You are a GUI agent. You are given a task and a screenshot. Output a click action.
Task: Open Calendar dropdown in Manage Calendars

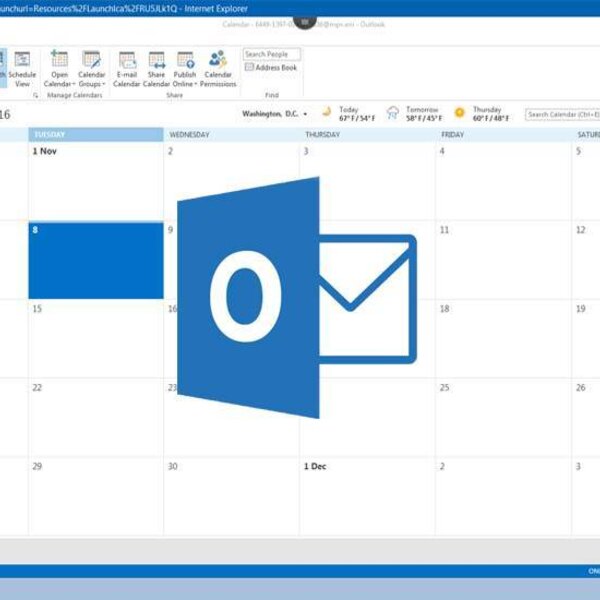click(59, 69)
